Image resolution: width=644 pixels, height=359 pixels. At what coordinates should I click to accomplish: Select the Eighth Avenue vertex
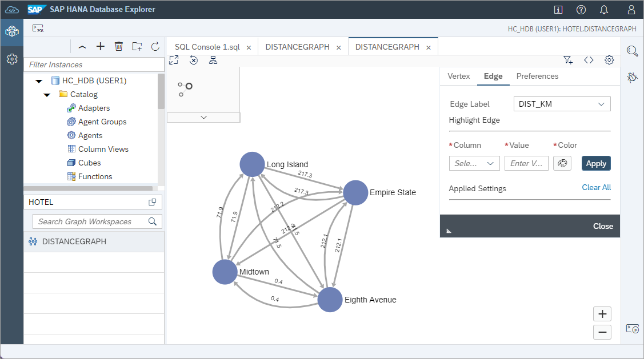click(x=330, y=300)
